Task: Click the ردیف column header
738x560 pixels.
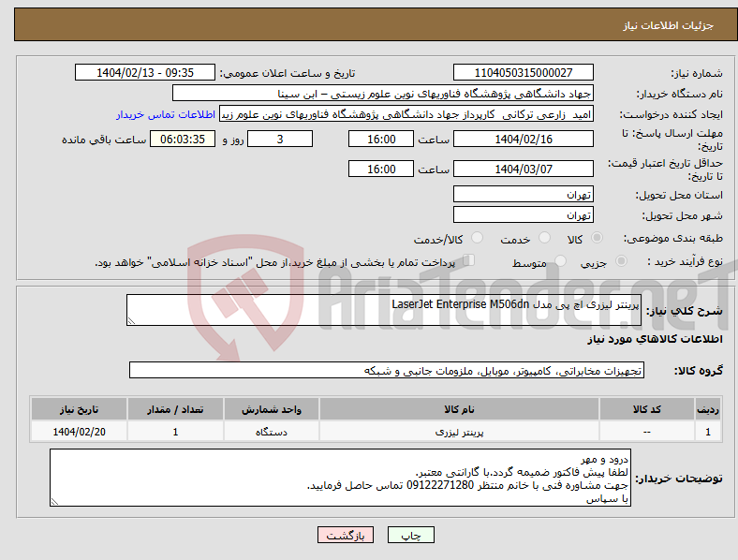Action: (708, 409)
